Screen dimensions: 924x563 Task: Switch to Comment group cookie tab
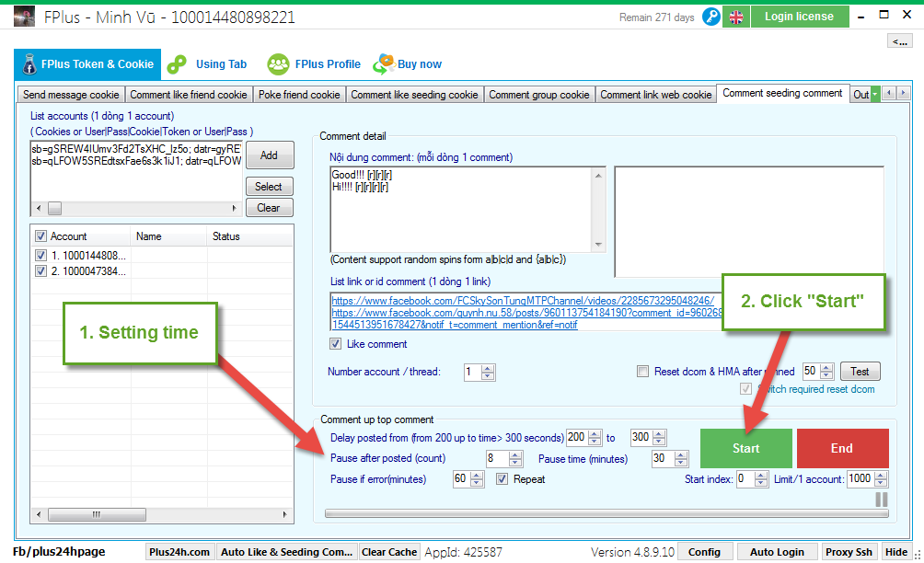point(538,95)
